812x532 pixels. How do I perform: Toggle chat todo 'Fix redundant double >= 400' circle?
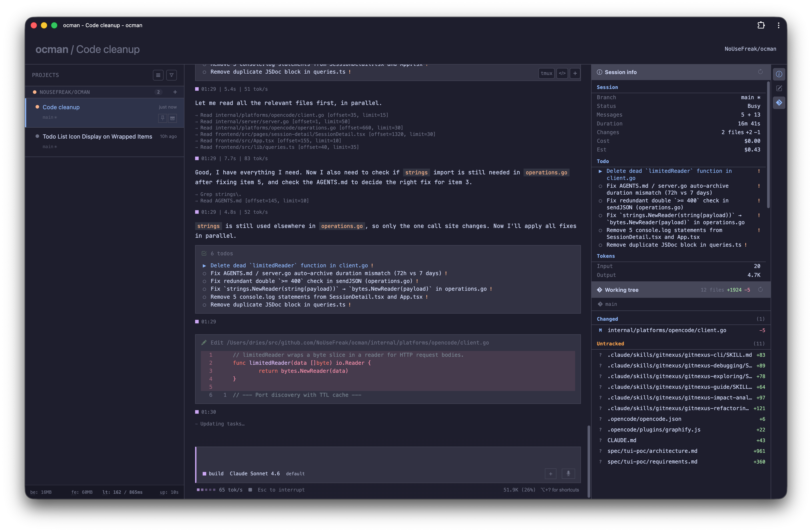[204, 281]
